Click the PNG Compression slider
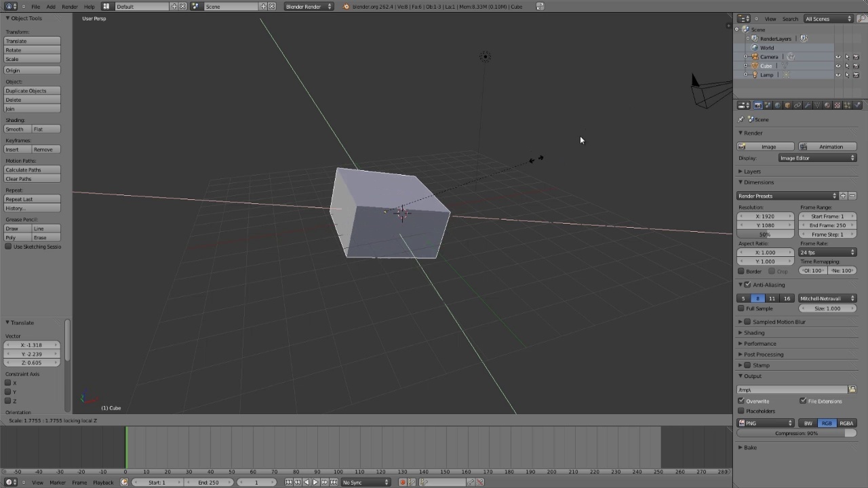Screen dimensions: 868x488 796,433
